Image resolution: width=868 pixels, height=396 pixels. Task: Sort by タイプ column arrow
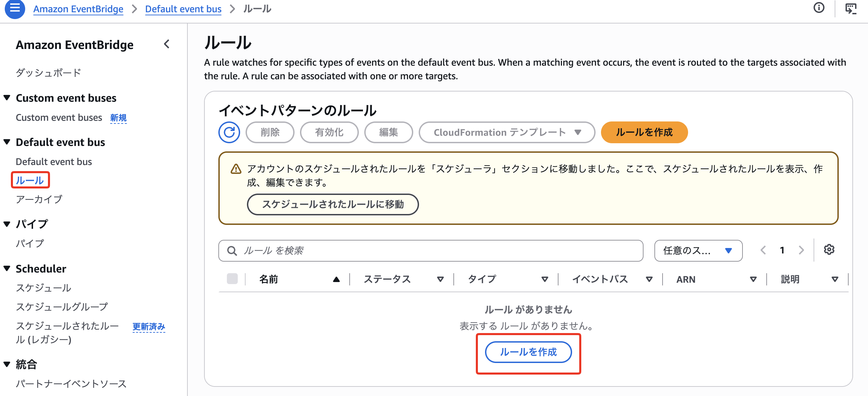point(545,279)
